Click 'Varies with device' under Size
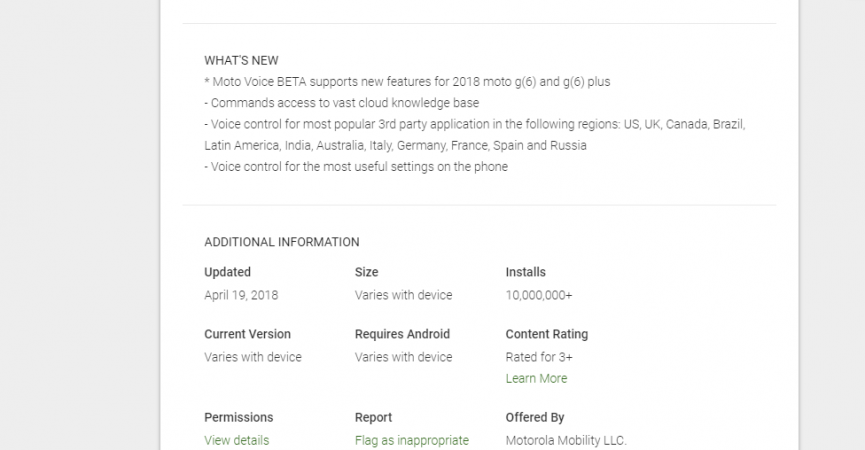The width and height of the screenshot is (865, 450). [403, 295]
